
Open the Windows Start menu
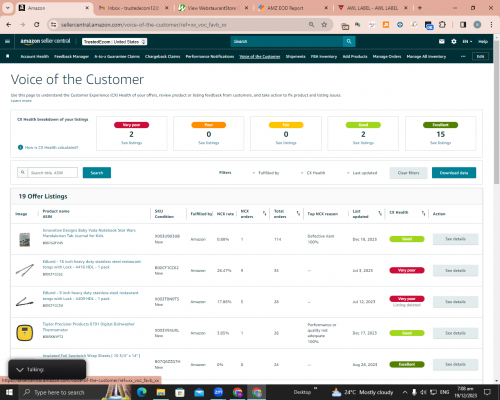click(9, 392)
